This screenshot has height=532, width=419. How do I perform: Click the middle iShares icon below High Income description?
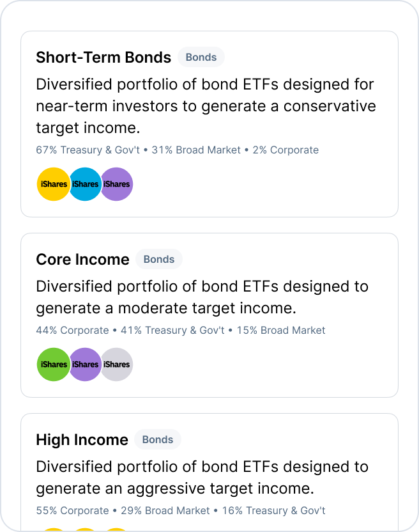click(85, 530)
